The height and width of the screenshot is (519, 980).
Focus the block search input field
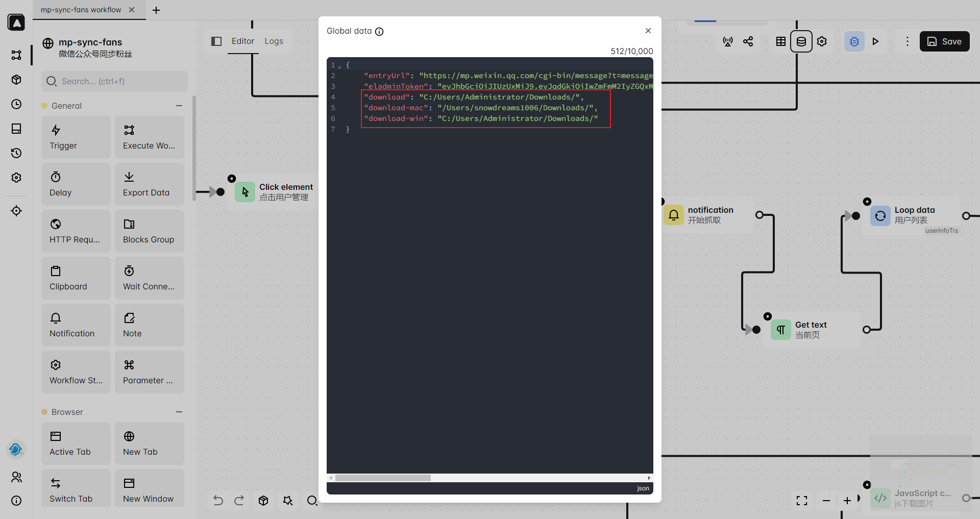(115, 81)
